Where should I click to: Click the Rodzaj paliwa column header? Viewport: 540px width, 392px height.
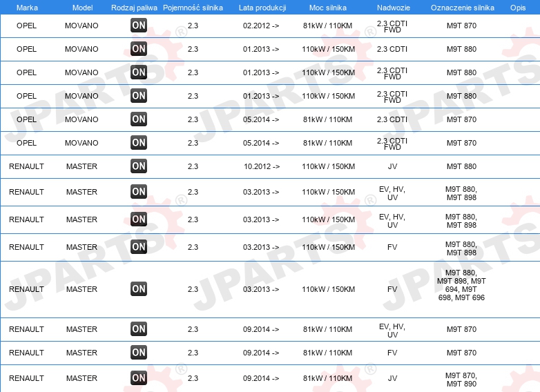click(x=134, y=8)
